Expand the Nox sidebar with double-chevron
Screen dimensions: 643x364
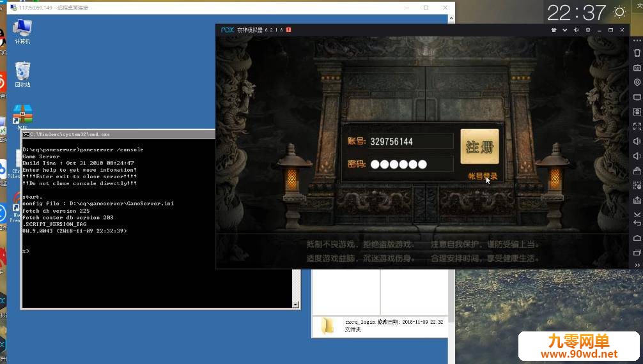pos(637,265)
